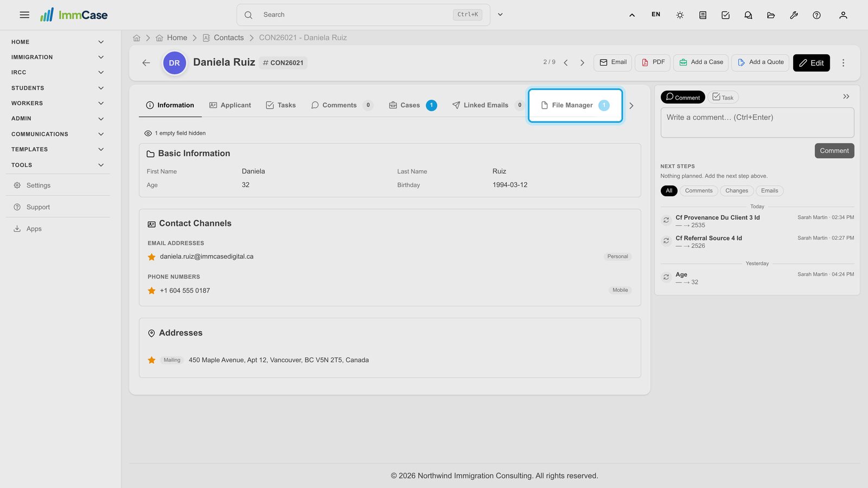This screenshot has width=868, height=488.
Task: Go back with the left arrow
Action: pos(146,63)
